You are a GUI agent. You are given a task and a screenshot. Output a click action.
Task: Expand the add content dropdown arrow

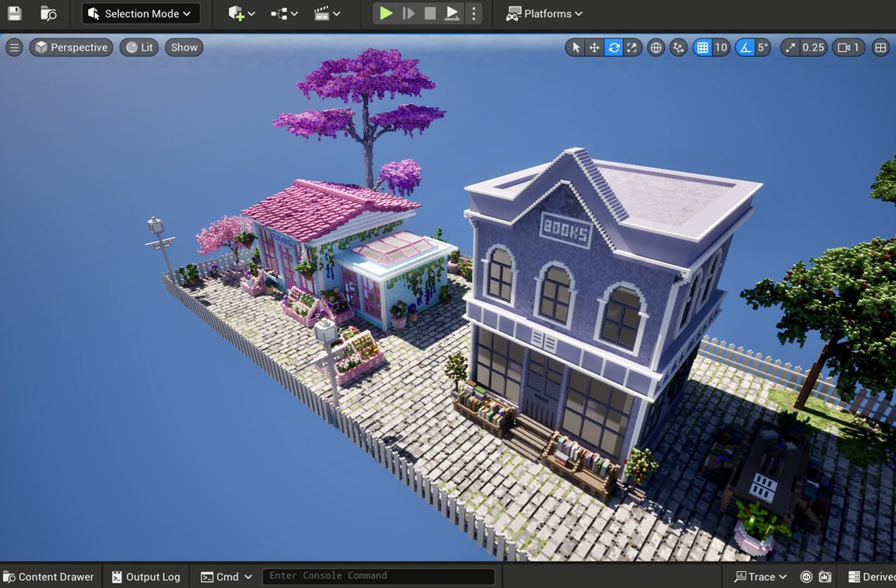(x=251, y=14)
